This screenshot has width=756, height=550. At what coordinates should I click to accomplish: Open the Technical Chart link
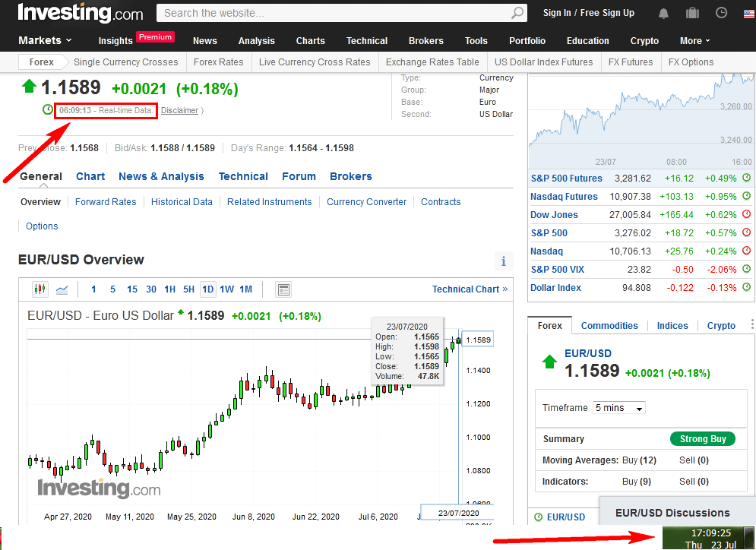(x=470, y=289)
